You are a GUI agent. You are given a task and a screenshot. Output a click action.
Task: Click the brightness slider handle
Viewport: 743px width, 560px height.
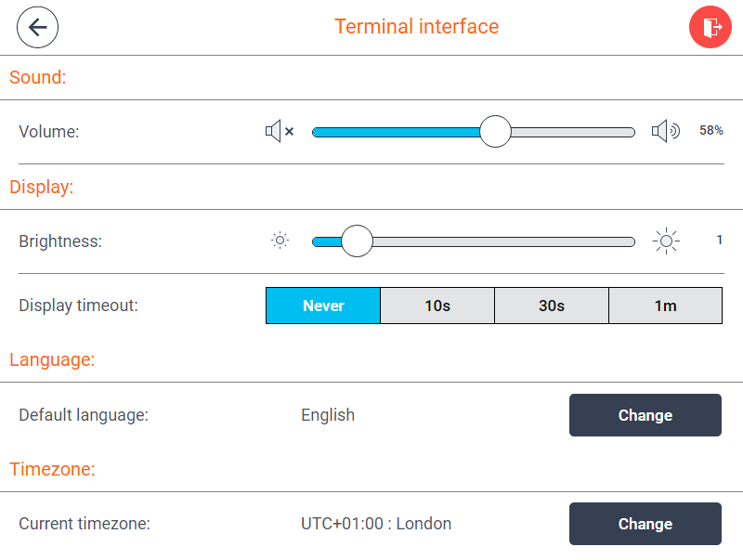[x=357, y=241]
